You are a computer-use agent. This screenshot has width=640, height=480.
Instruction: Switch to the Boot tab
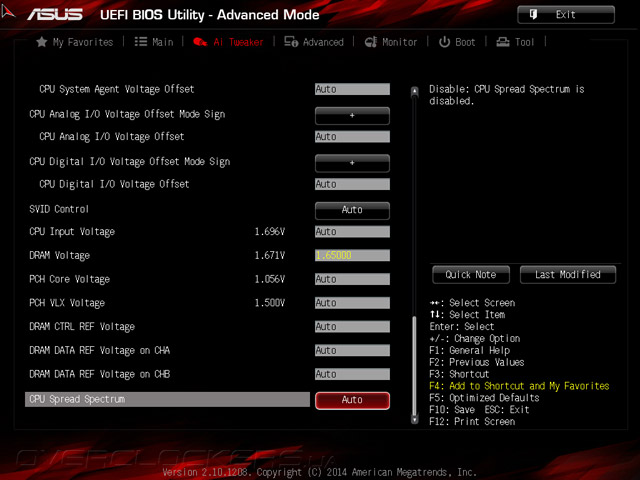[x=457, y=42]
